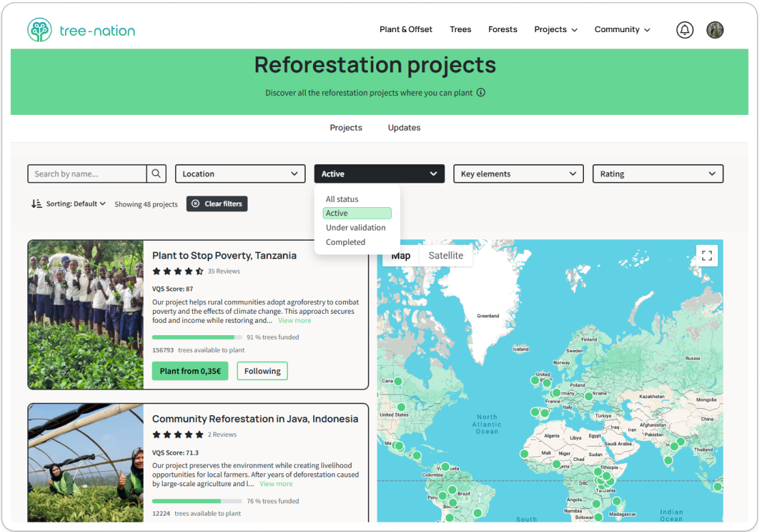Go to the Trees page
Image resolution: width=759 pixels, height=532 pixels.
pos(460,29)
